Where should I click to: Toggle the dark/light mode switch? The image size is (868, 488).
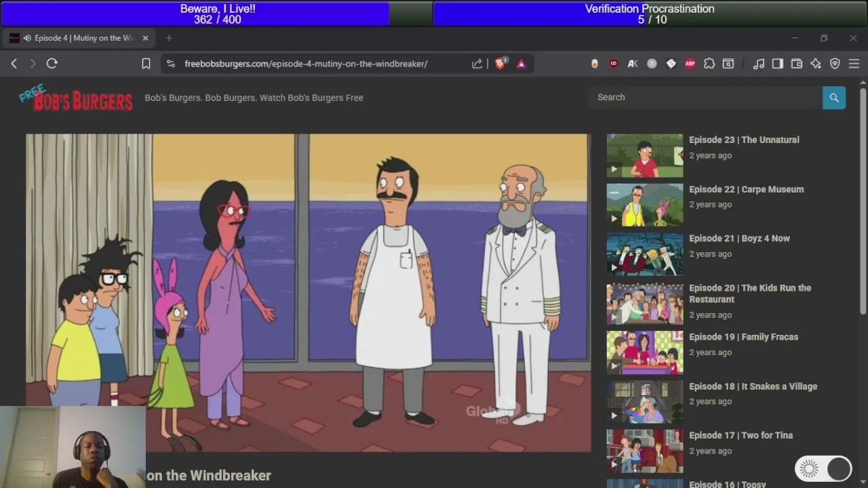823,468
